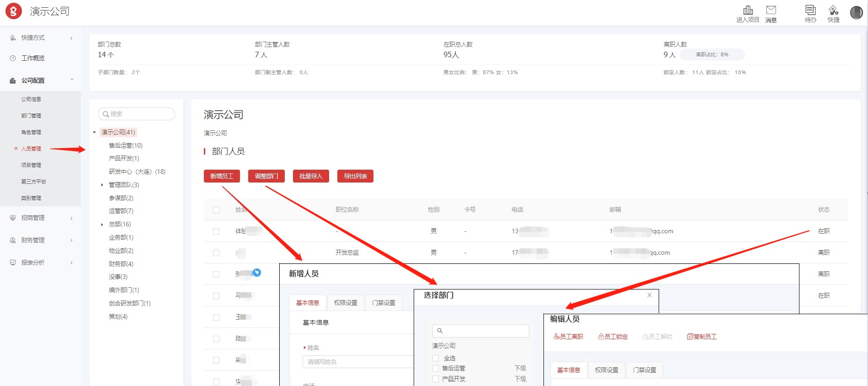
Task: Switch to 权限设置 tab in 新增人员
Action: pos(346,303)
